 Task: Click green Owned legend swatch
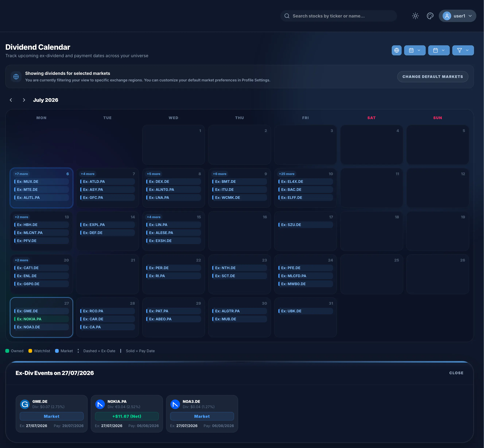7,351
